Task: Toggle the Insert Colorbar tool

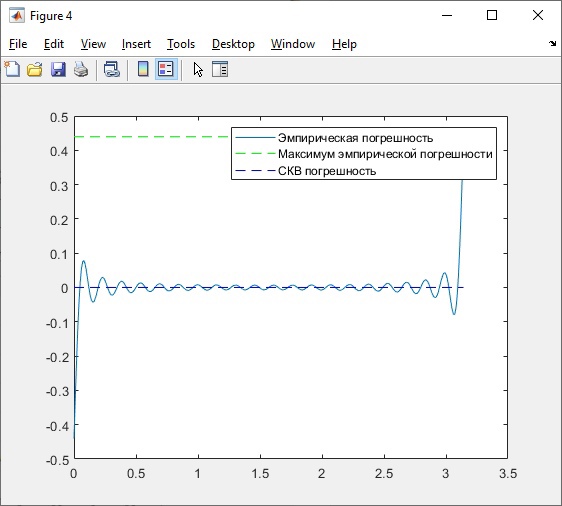Action: tap(143, 69)
